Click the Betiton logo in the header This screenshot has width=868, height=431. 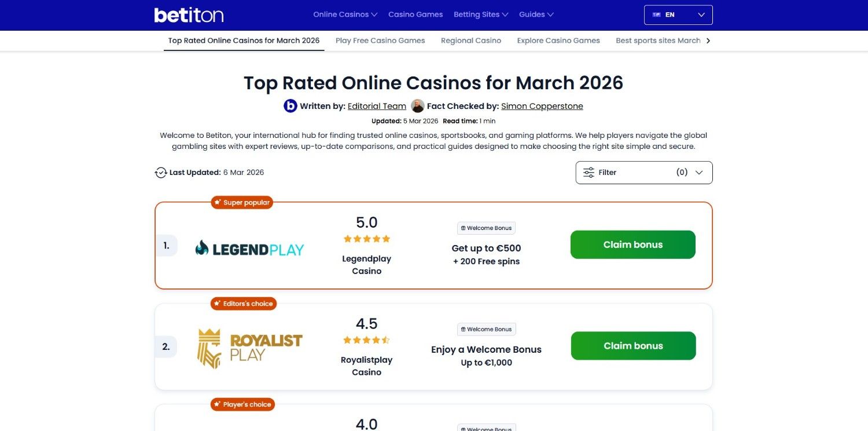[189, 14]
